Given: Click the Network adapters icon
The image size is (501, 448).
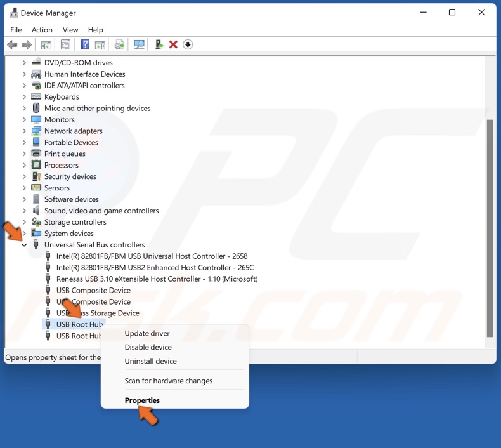Looking at the screenshot, I should pos(36,131).
